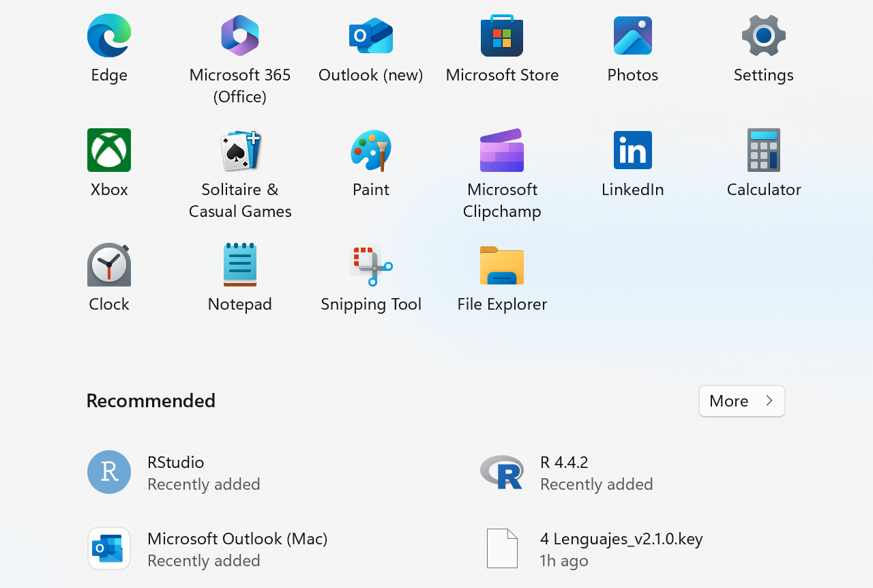The height and width of the screenshot is (588, 873).
Task: Expand Recommended with the More button
Action: [x=741, y=401]
